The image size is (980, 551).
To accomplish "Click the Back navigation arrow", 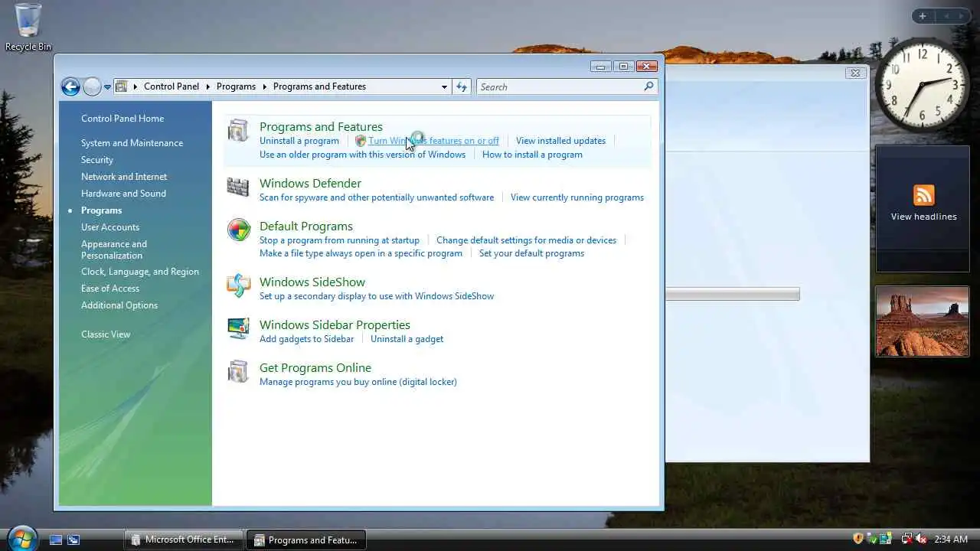I will 70,86.
